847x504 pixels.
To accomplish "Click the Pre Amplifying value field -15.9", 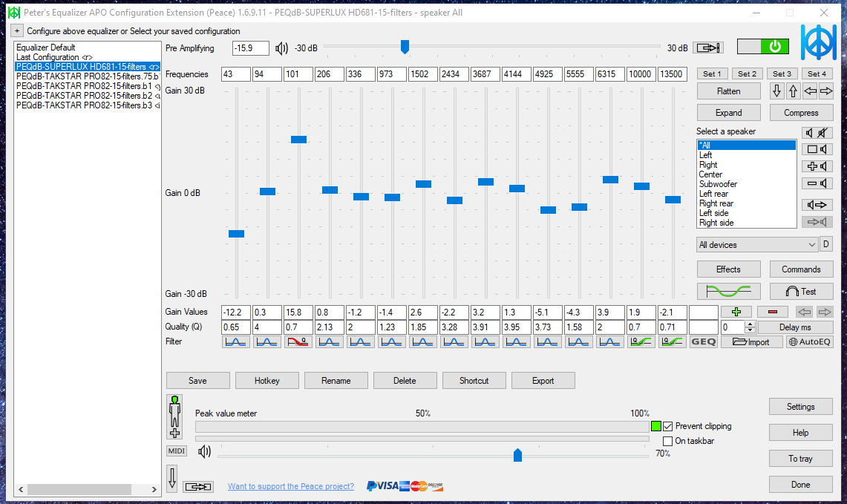I will point(251,48).
